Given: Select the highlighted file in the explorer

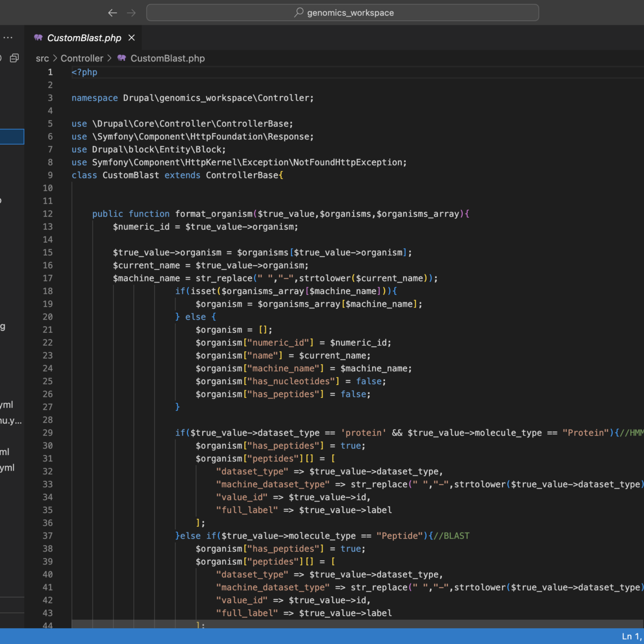Looking at the screenshot, I should [x=12, y=137].
